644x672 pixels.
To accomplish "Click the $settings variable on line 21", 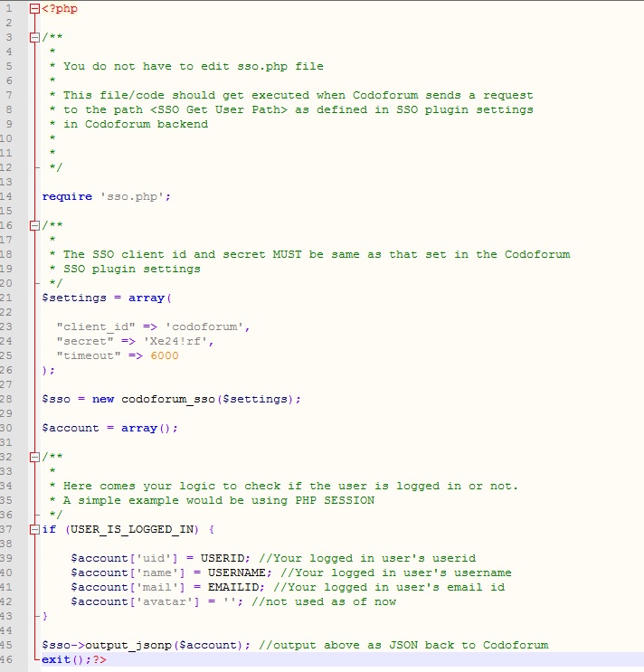I will point(74,298).
